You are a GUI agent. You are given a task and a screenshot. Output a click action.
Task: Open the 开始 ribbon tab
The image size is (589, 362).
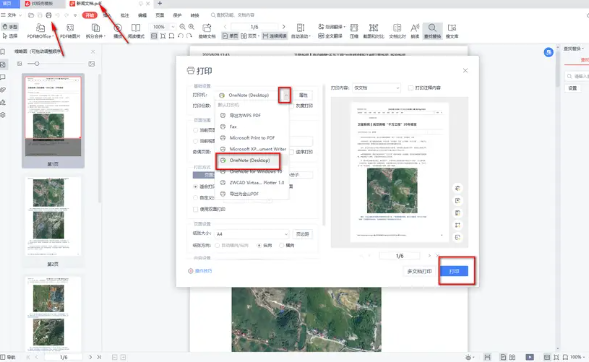tap(89, 15)
